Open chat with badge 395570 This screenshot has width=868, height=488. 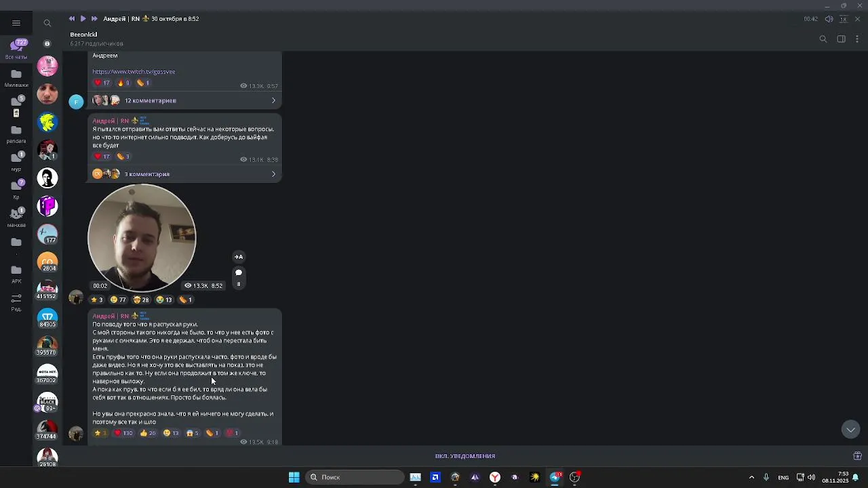[47, 346]
